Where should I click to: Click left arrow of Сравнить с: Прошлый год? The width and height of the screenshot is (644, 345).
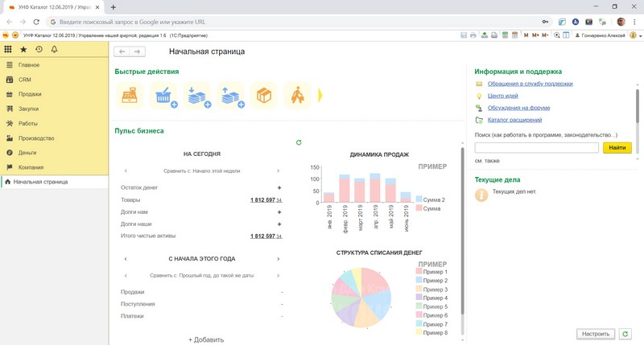click(x=126, y=275)
